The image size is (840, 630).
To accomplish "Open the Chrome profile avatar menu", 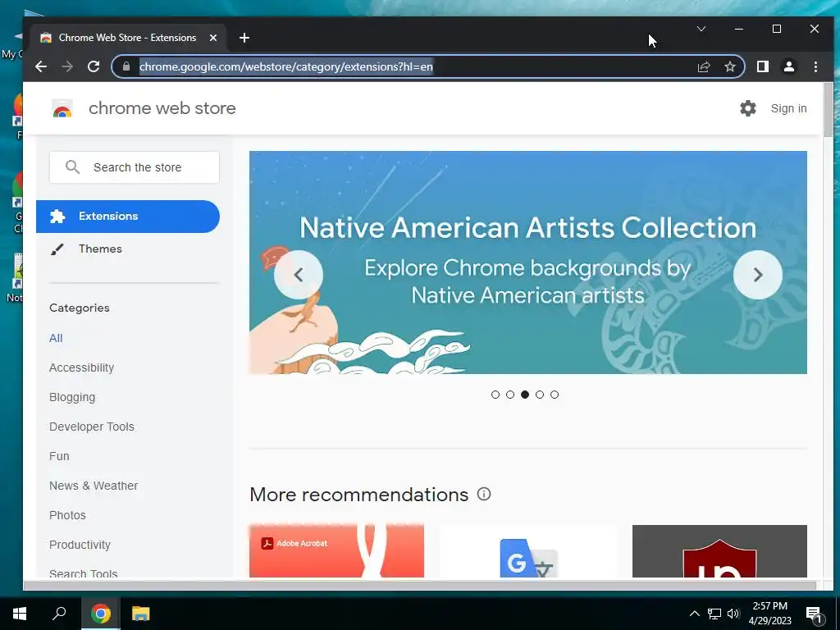I will (789, 66).
